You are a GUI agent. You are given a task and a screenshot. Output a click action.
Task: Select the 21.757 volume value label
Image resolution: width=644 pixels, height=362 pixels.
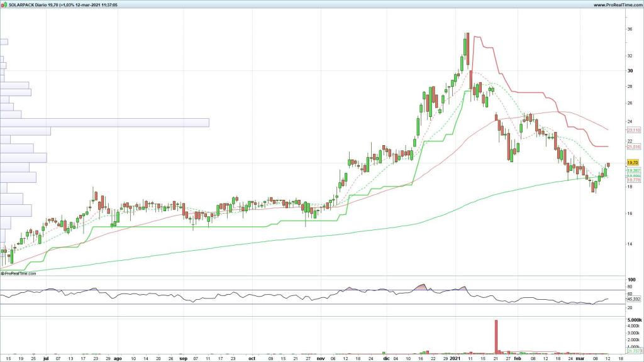[x=633, y=352]
